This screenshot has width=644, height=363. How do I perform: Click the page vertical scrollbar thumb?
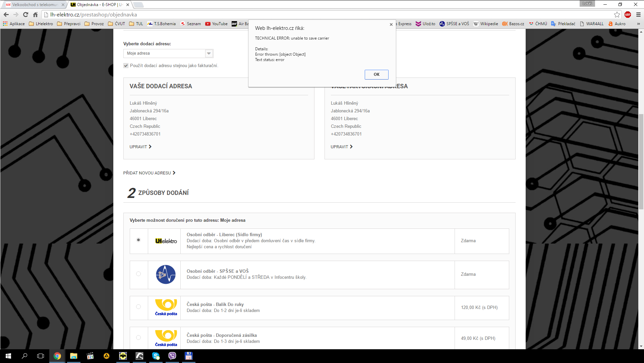(641, 161)
